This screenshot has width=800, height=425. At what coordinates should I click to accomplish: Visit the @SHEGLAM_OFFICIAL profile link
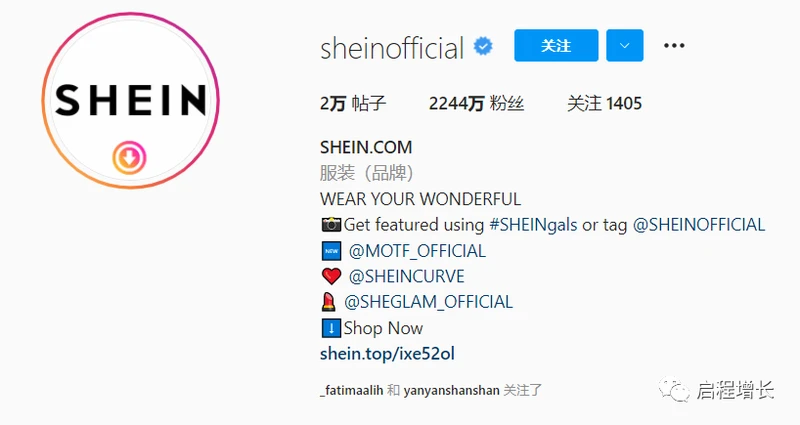429,302
